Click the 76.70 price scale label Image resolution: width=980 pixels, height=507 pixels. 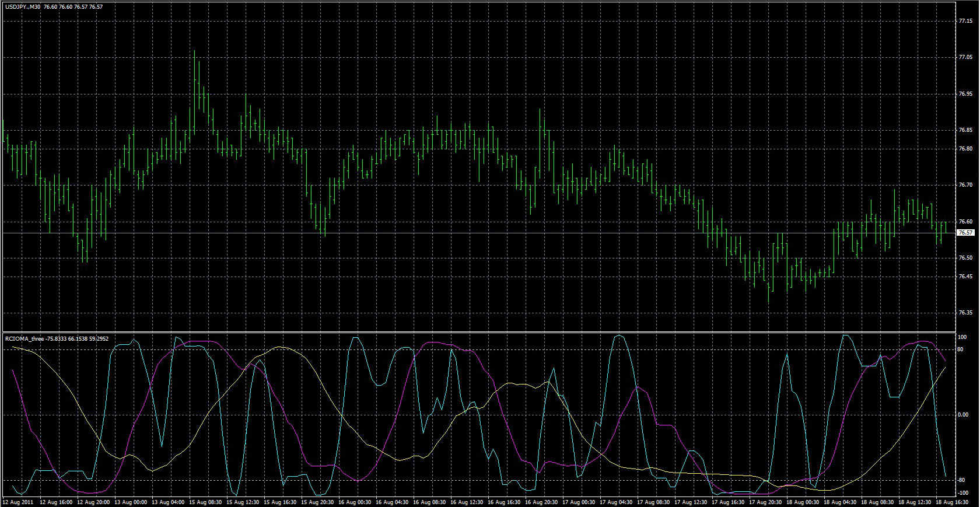coord(965,185)
